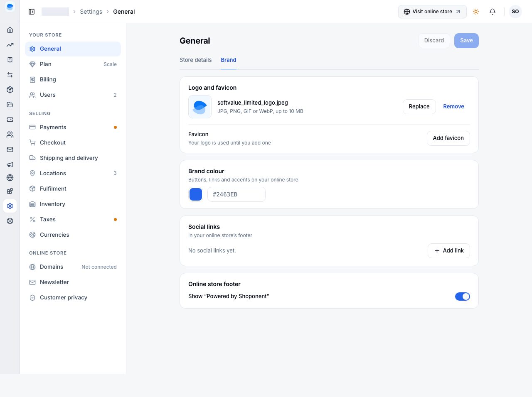The width and height of the screenshot is (532, 397).
Task: Open Inventory settings
Action: 73,204
